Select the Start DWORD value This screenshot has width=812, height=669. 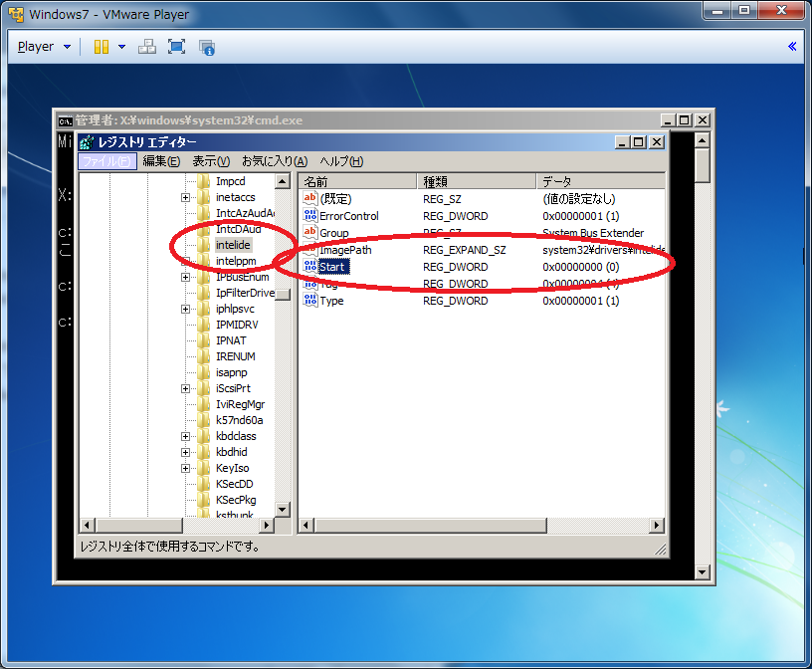(x=332, y=267)
